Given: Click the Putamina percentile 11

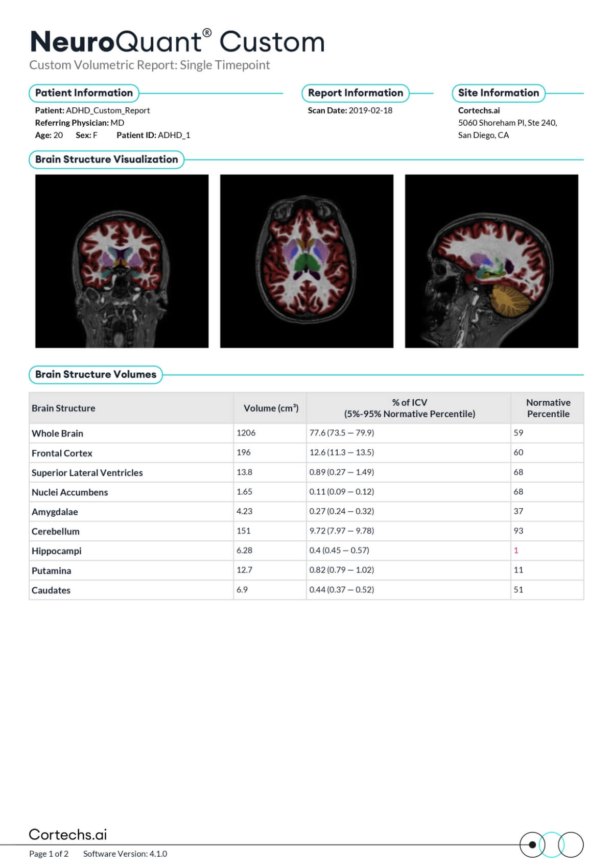Looking at the screenshot, I should pos(518,569).
